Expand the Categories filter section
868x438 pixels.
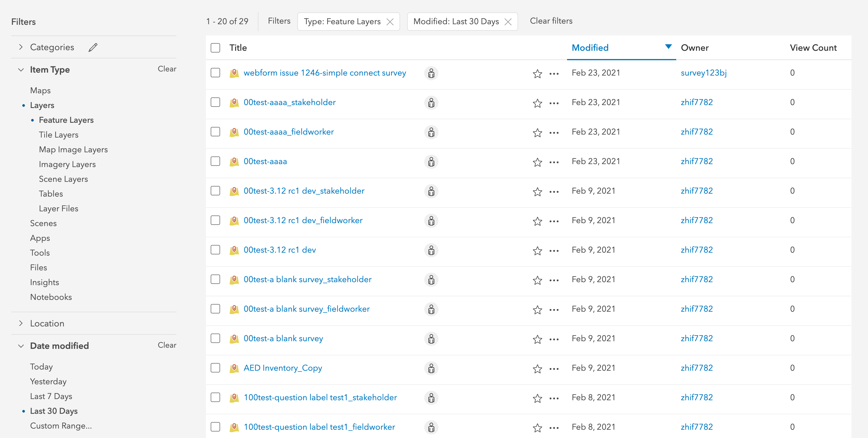coord(21,47)
